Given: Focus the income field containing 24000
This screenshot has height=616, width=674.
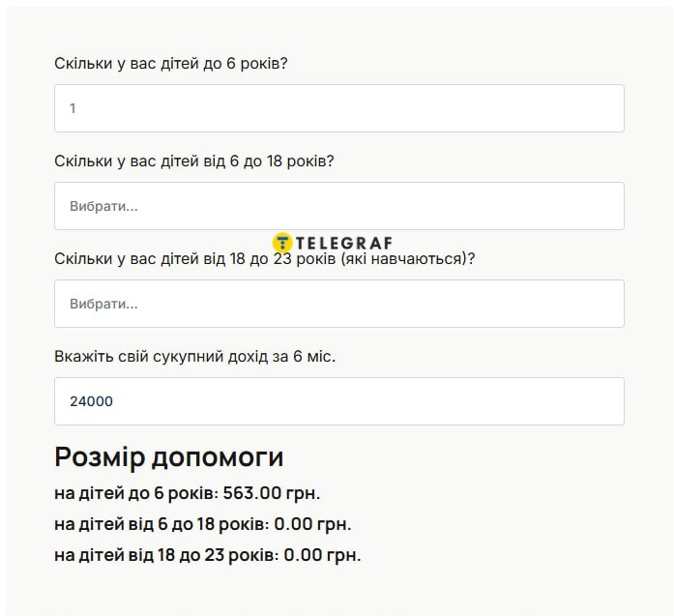Looking at the screenshot, I should pos(338,401).
